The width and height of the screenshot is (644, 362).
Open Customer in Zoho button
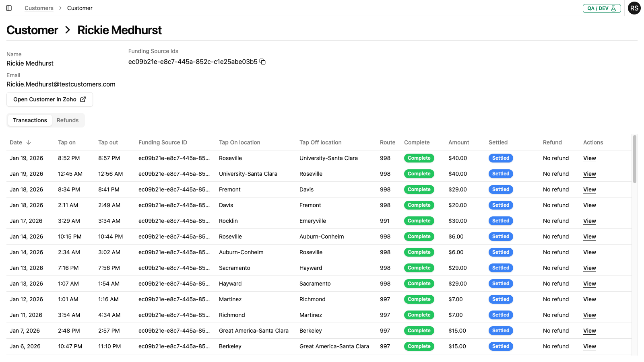50,99
